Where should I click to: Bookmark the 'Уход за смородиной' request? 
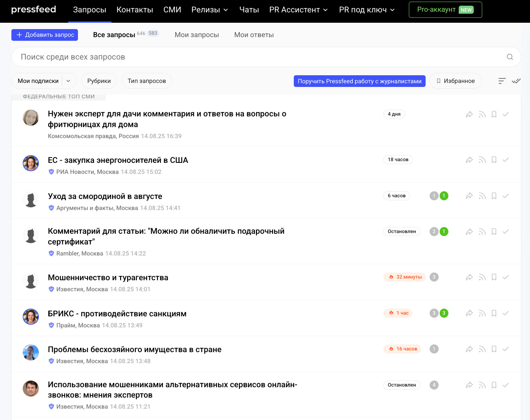494,196
